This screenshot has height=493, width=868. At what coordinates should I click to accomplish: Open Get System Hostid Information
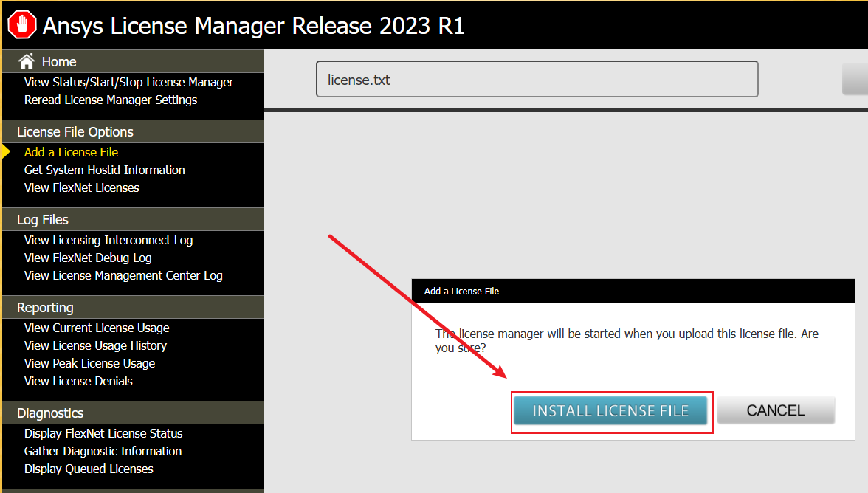pos(104,170)
